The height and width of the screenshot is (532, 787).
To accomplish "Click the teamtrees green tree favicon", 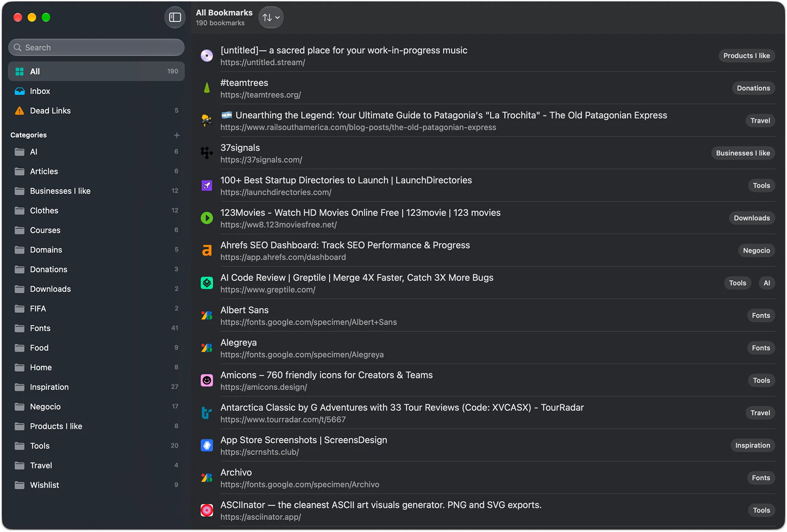I will point(207,88).
